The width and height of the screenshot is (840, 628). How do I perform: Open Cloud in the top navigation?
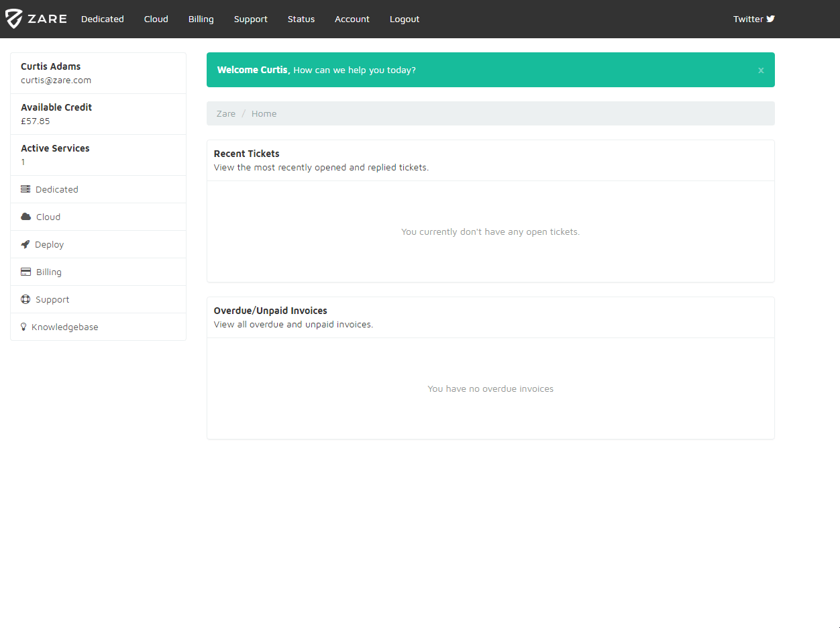coord(156,19)
